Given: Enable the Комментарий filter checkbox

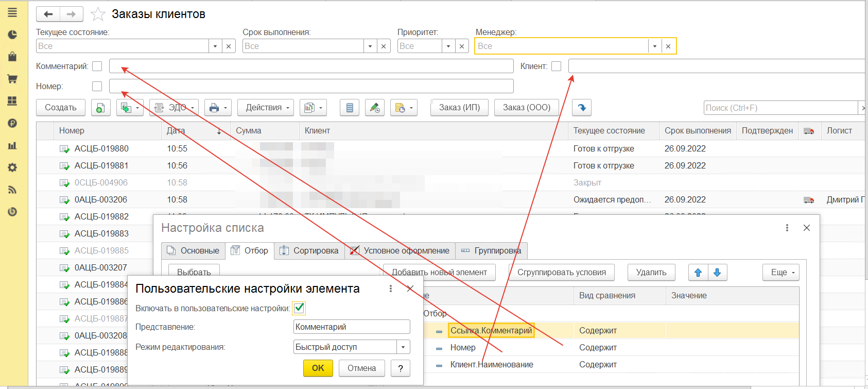Looking at the screenshot, I should [x=97, y=66].
